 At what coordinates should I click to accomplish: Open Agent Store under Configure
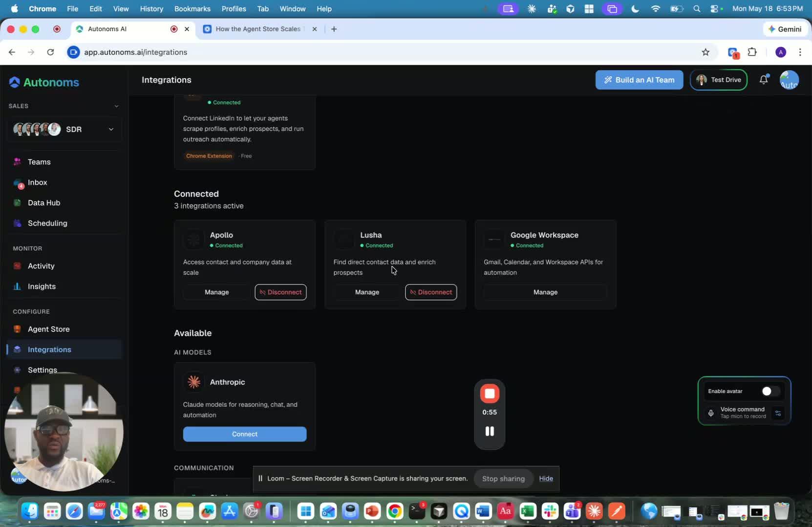[x=48, y=329]
